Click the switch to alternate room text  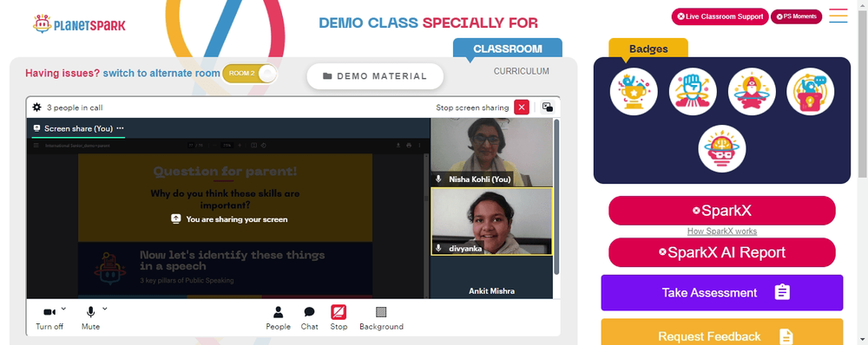[161, 73]
